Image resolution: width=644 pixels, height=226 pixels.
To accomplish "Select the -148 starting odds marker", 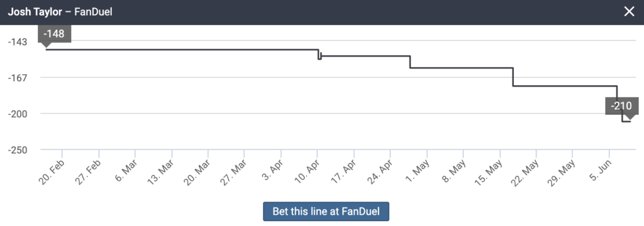I will [54, 34].
